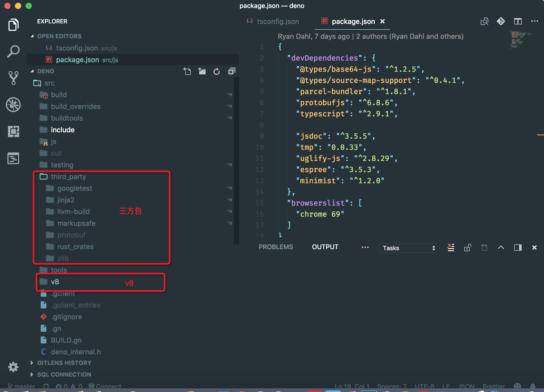This screenshot has height=392, width=544.
Task: Click the file search icon in editor toolbar
Action: pos(484,21)
